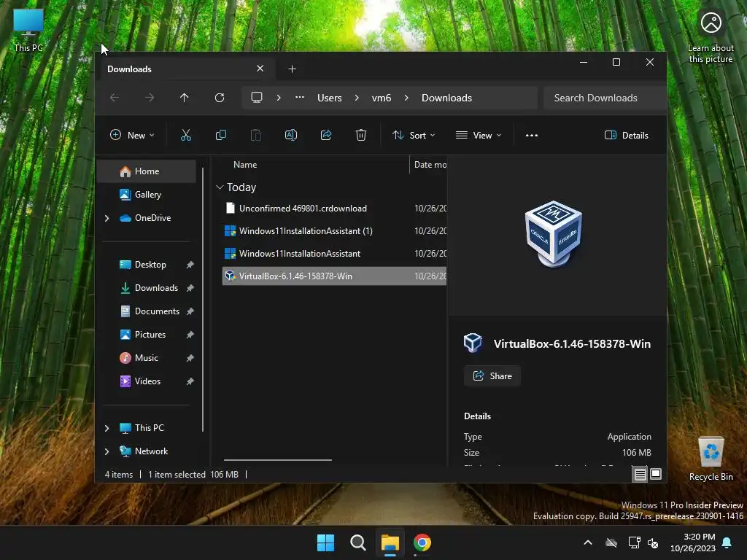Unpin Desktop using its pin icon
Viewport: 747px width, 560px height.
click(190, 265)
